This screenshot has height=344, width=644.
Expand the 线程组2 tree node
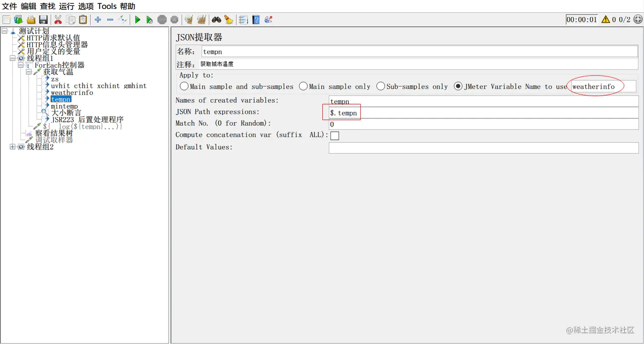coord(12,147)
